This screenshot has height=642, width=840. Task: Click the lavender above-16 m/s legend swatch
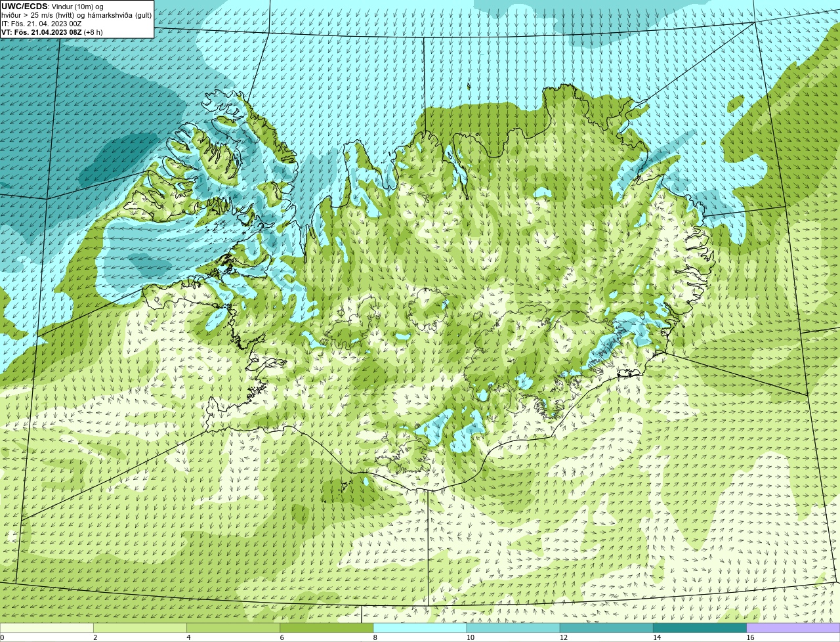tap(793, 628)
